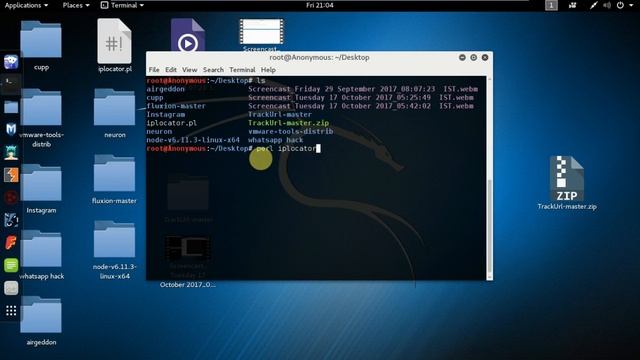The width and height of the screenshot is (640, 360).
Task: Maximize the terminal window
Action: tap(473, 58)
